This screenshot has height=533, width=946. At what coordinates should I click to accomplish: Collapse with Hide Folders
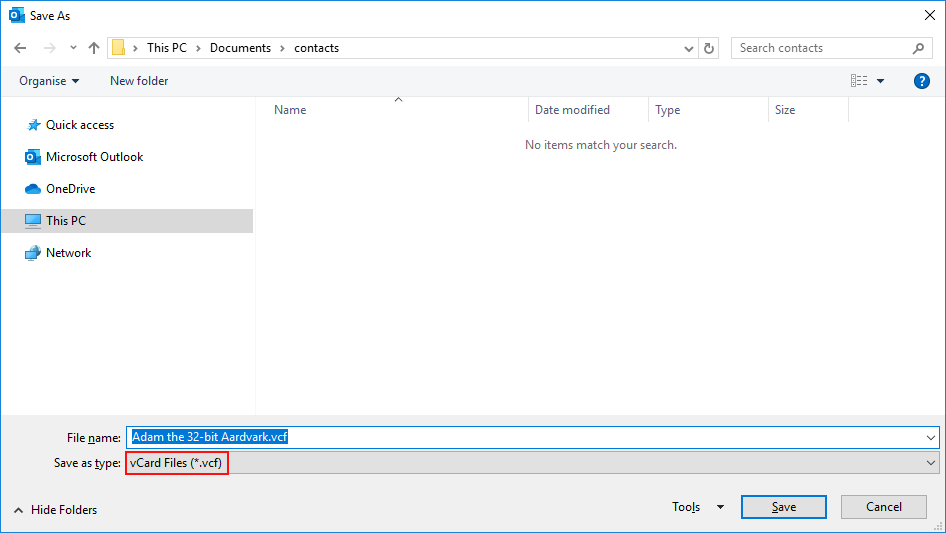pos(56,510)
